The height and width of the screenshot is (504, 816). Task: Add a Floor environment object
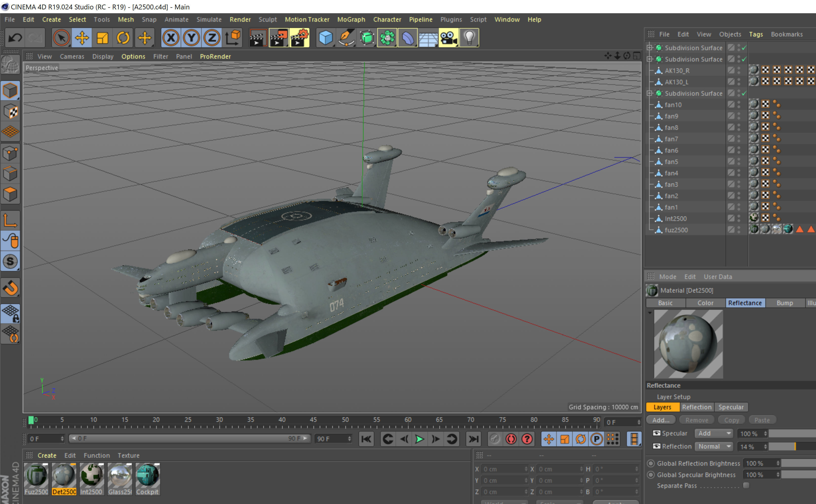pyautogui.click(x=428, y=38)
